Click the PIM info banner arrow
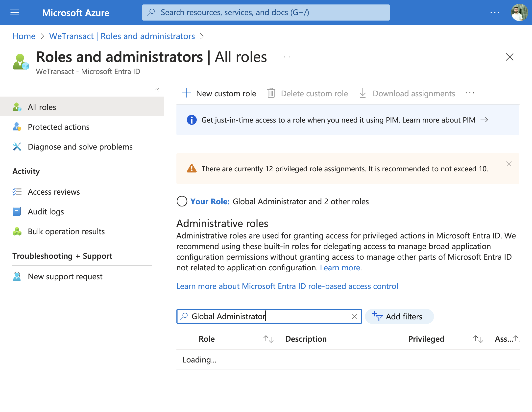 [x=484, y=120]
